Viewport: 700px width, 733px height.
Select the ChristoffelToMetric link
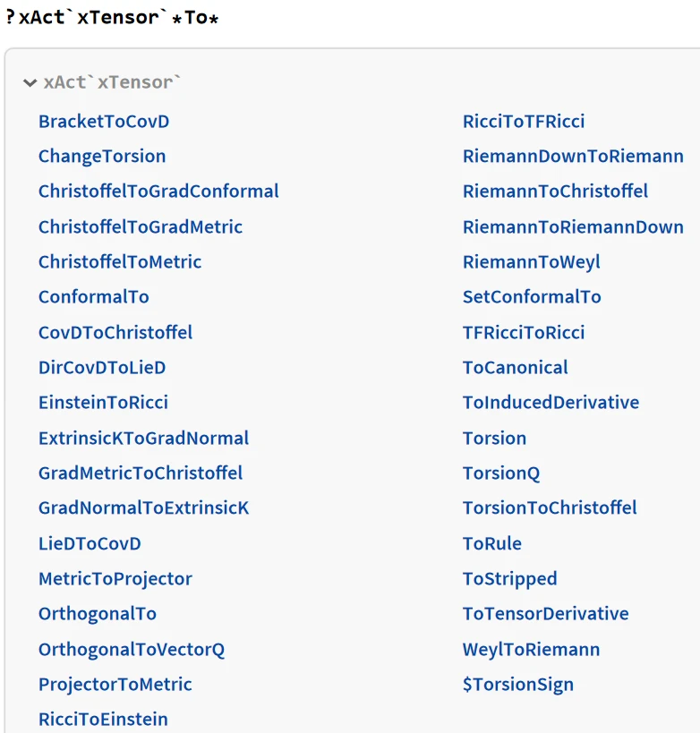tap(120, 262)
